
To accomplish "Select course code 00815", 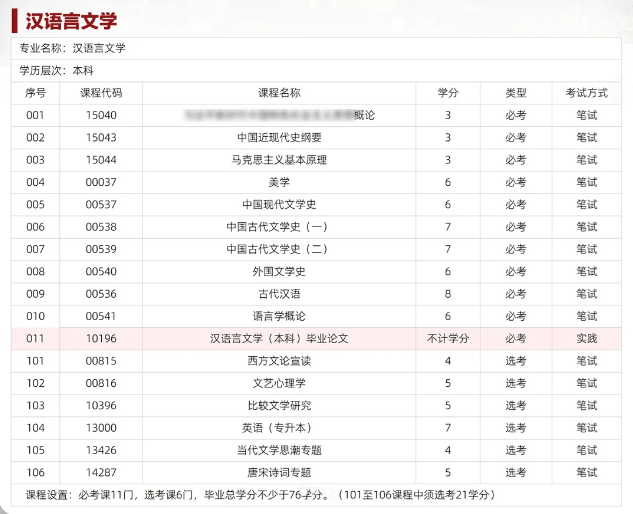I will click(x=101, y=361).
